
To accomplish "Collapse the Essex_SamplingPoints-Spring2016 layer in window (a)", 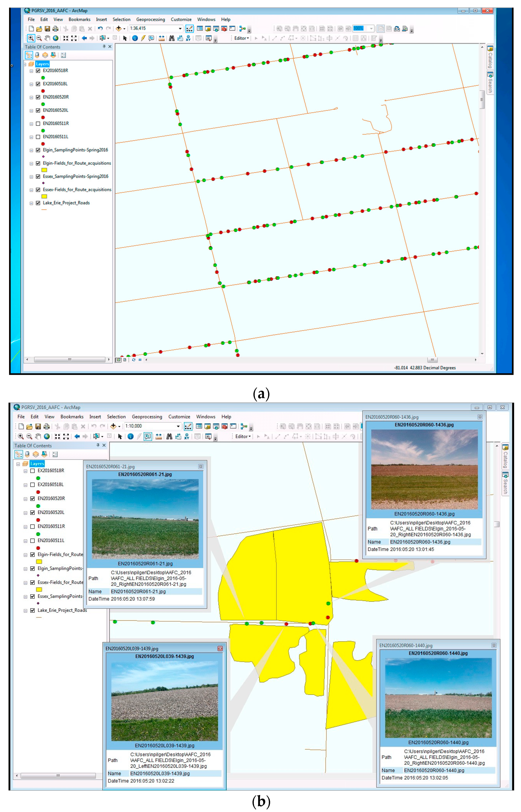I will (x=32, y=177).
